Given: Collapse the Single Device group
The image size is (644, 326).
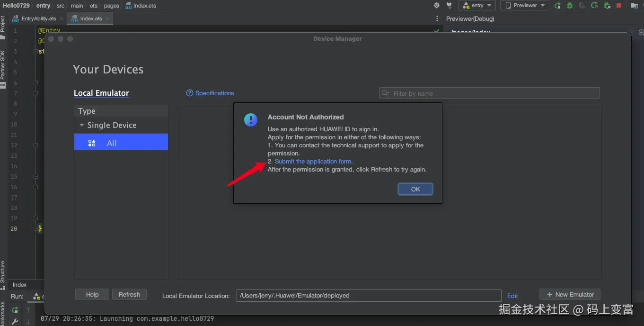Looking at the screenshot, I should tap(82, 125).
